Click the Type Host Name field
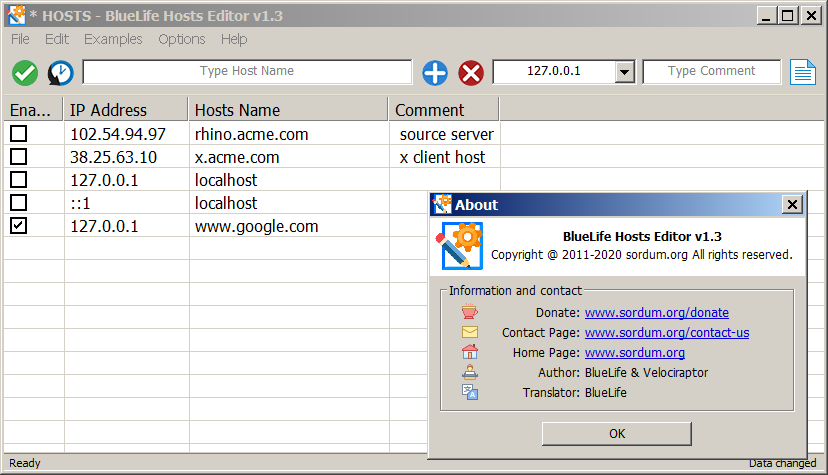The height and width of the screenshot is (475, 828). [x=247, y=72]
